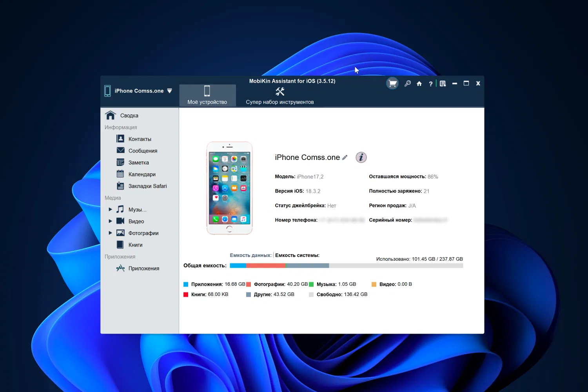
Task: Select the Музы... music item
Action: [x=137, y=210]
